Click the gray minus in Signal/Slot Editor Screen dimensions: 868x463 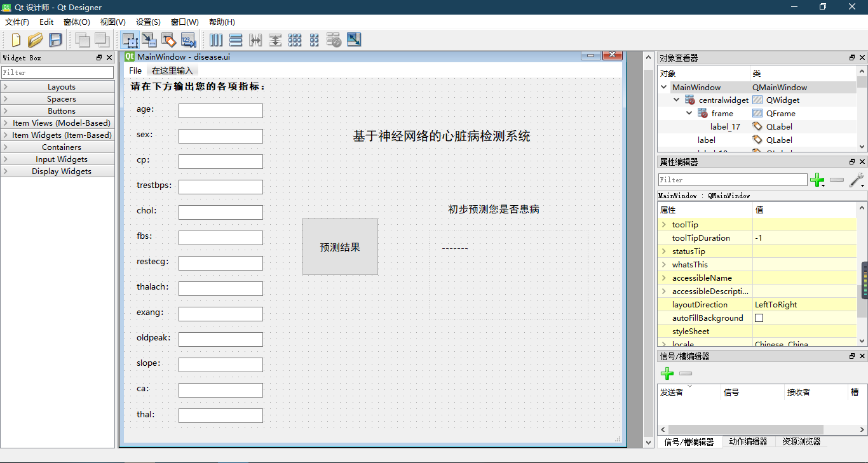pos(686,373)
